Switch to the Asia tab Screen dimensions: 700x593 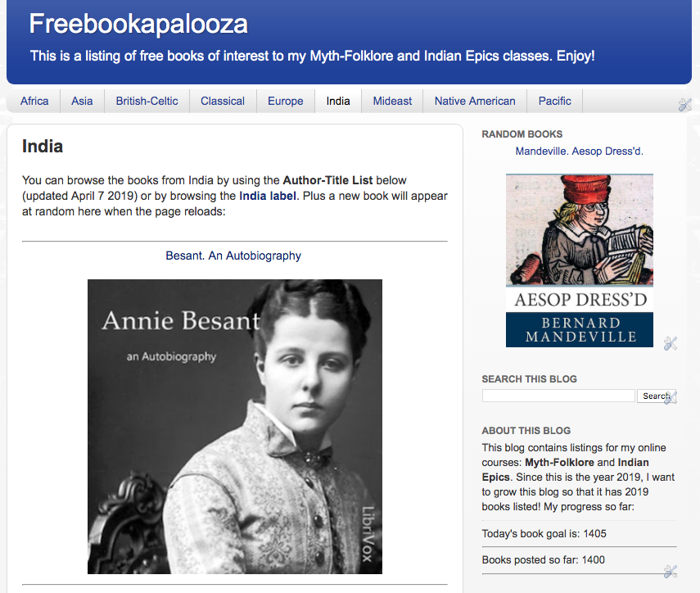click(x=82, y=101)
